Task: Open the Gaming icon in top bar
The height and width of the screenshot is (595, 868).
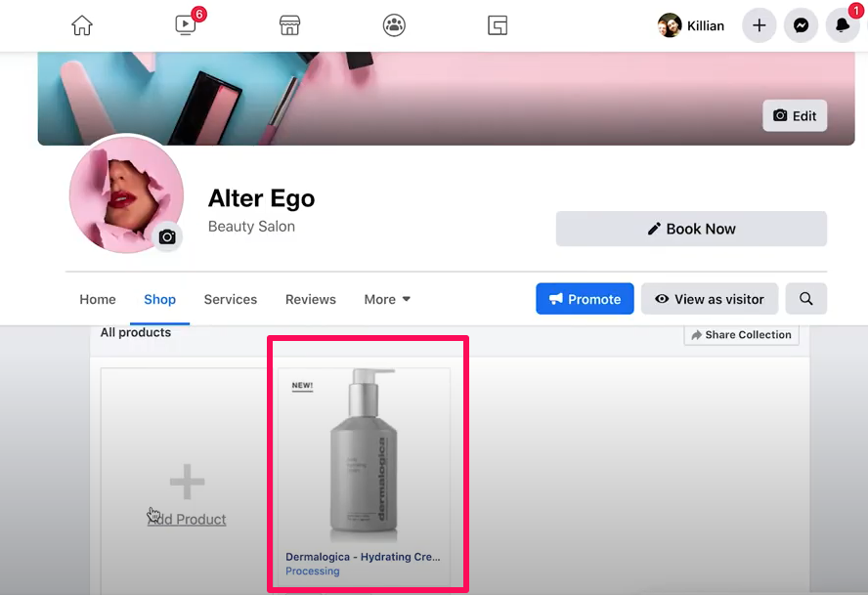Action: coord(498,25)
